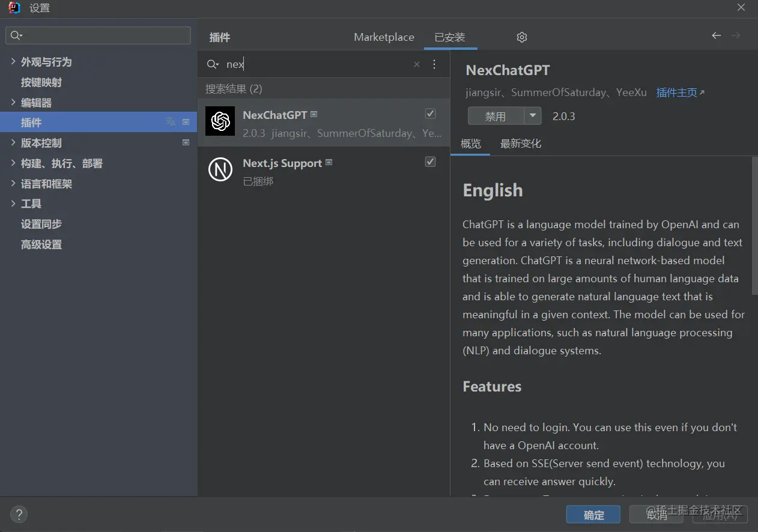Click the Next.js Support plugin logo
Viewport: 758px width, 532px height.
(220, 169)
